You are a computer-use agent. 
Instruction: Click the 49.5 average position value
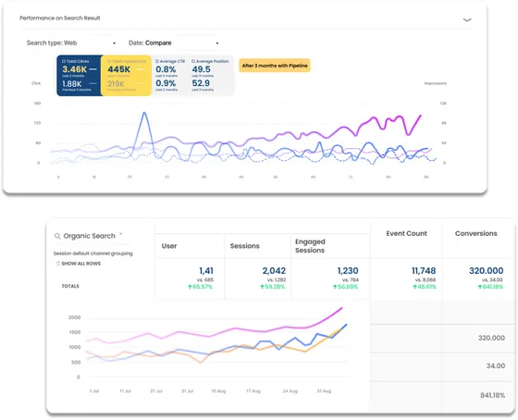coord(202,69)
